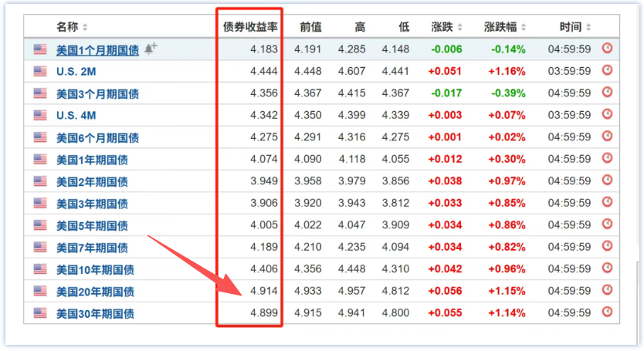Viewport: 644px width, 351px height.
Task: Click the clock icon in the 美国20年期国债 row
Action: 607,290
